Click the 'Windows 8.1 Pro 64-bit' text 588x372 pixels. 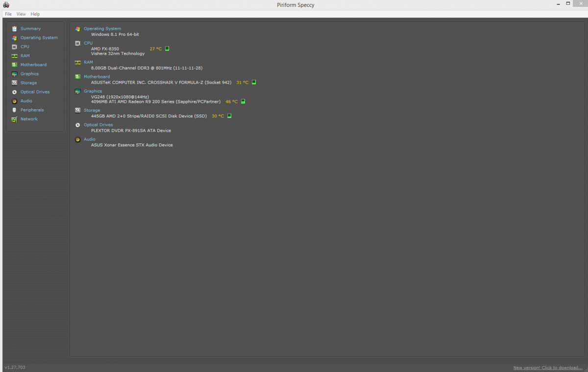coord(115,34)
